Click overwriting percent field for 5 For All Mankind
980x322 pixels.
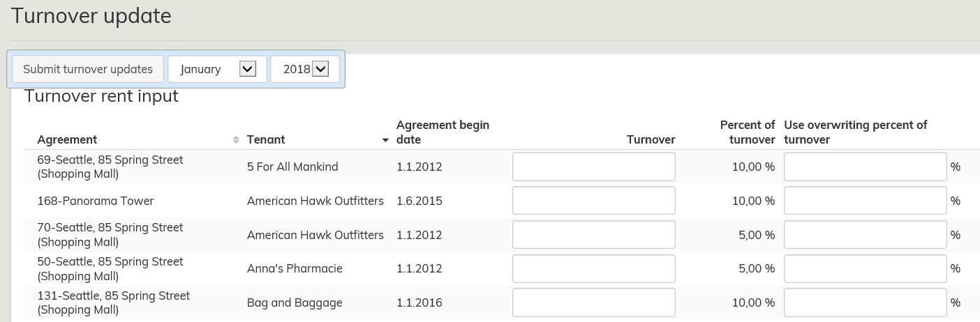pyautogui.click(x=865, y=167)
